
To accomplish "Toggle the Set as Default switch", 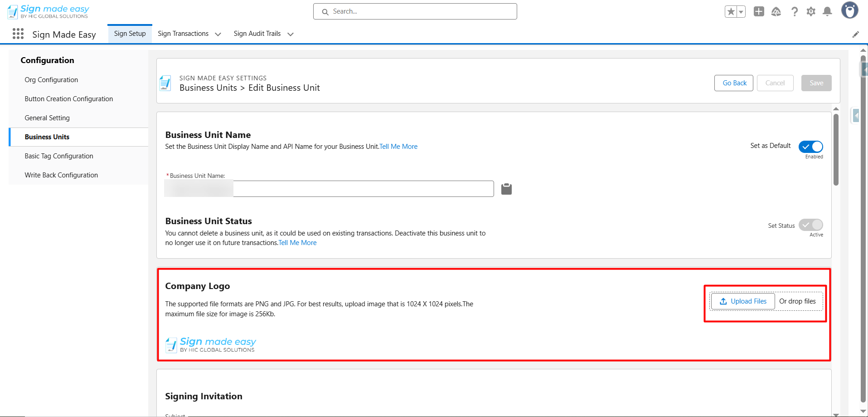I will (x=810, y=147).
